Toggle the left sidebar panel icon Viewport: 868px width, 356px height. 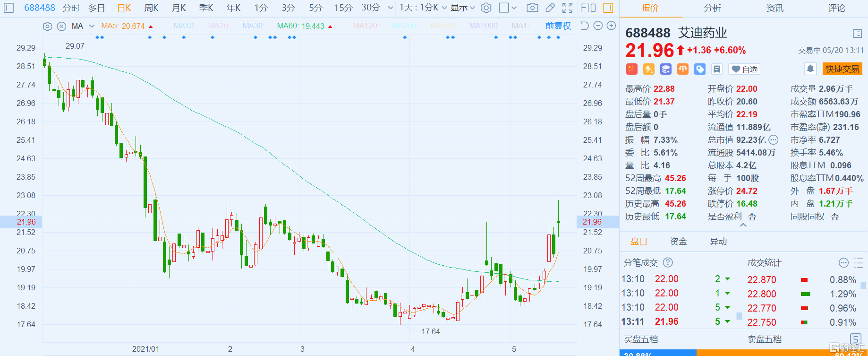click(9, 8)
